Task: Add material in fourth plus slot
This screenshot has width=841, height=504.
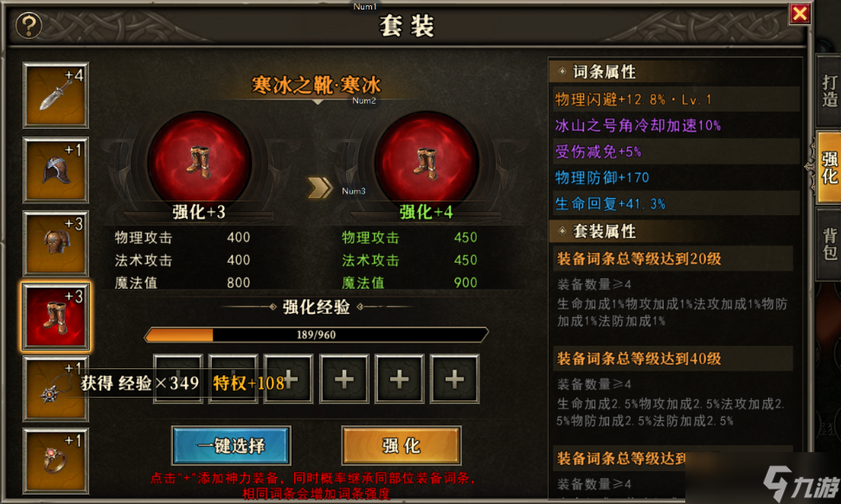Action: (343, 379)
